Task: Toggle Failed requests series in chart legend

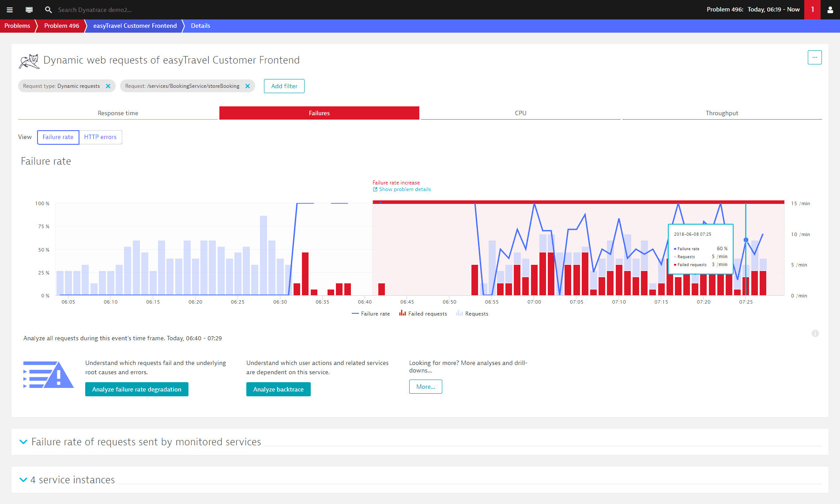Action: 423,314
